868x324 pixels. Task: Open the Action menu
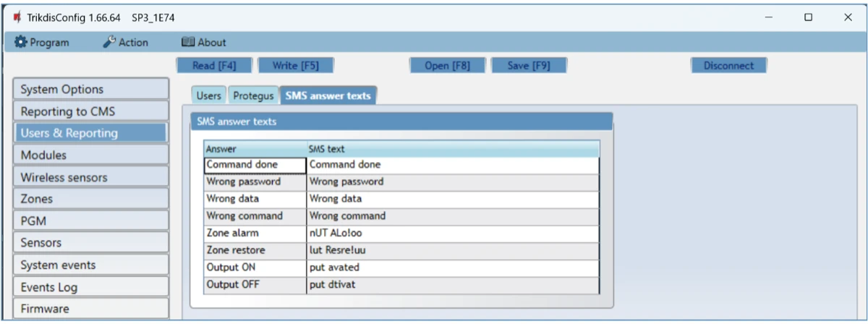(x=126, y=43)
